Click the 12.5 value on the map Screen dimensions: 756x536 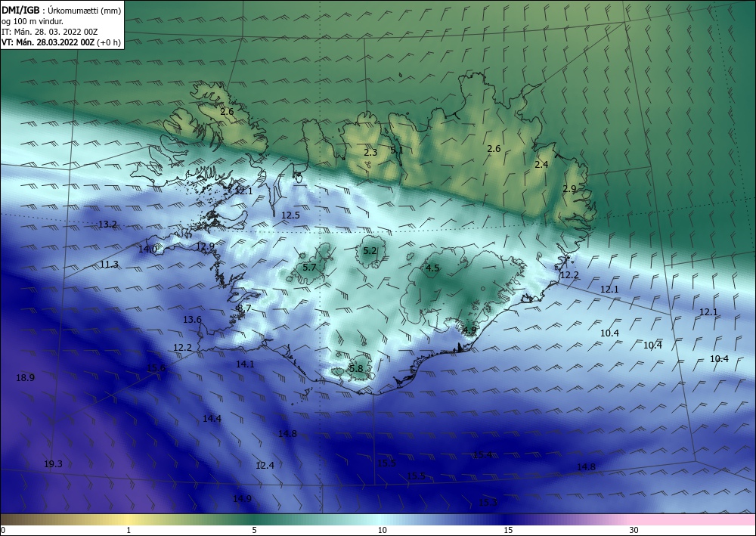(x=291, y=215)
